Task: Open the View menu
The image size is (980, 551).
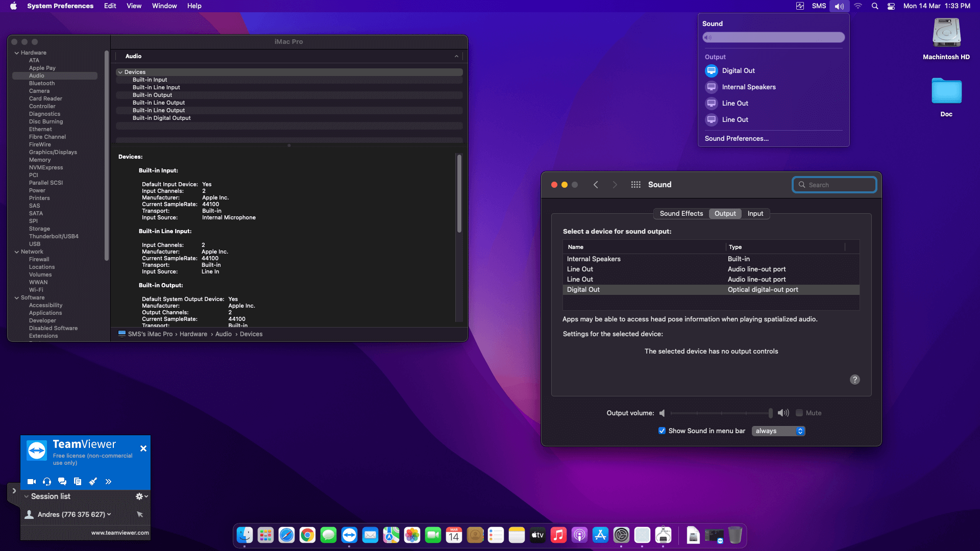Action: click(x=134, y=6)
